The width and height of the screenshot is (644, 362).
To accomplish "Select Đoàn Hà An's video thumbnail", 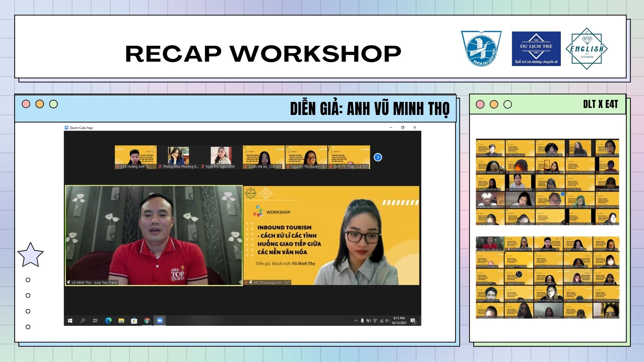I will [263, 157].
